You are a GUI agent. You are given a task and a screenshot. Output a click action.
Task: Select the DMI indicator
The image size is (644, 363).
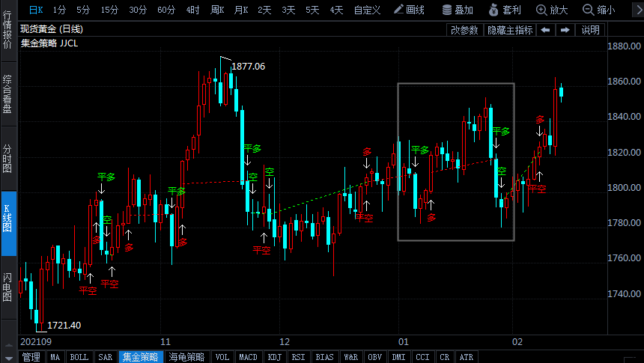[398, 357]
